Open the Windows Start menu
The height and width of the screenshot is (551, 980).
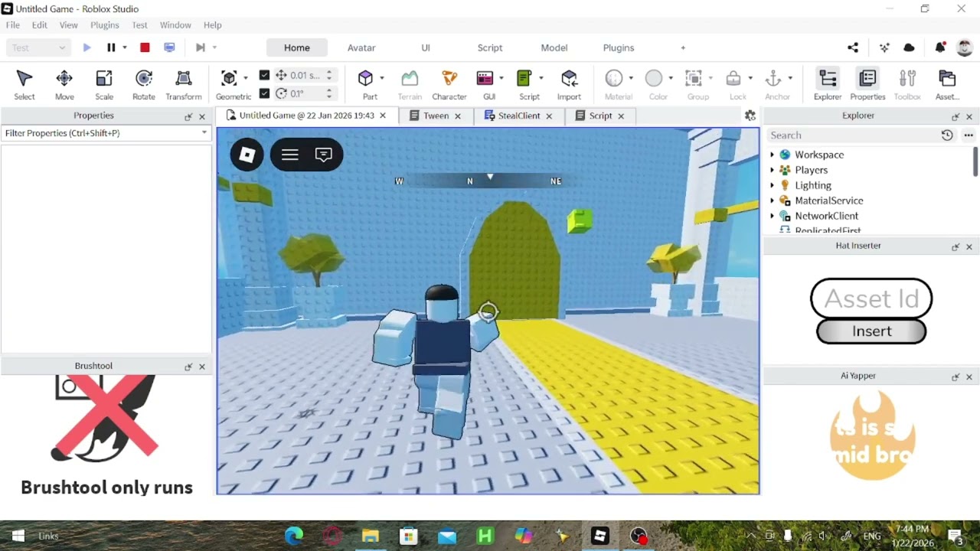click(x=18, y=536)
